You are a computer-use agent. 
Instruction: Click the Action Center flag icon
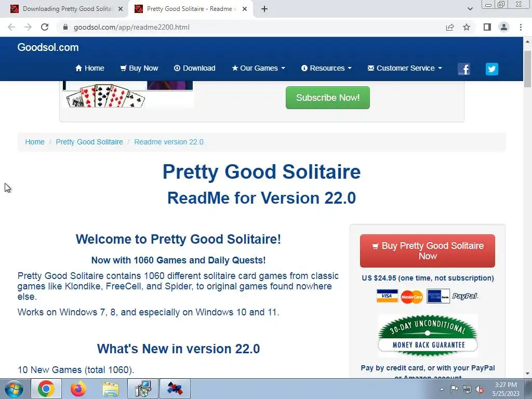click(x=454, y=389)
